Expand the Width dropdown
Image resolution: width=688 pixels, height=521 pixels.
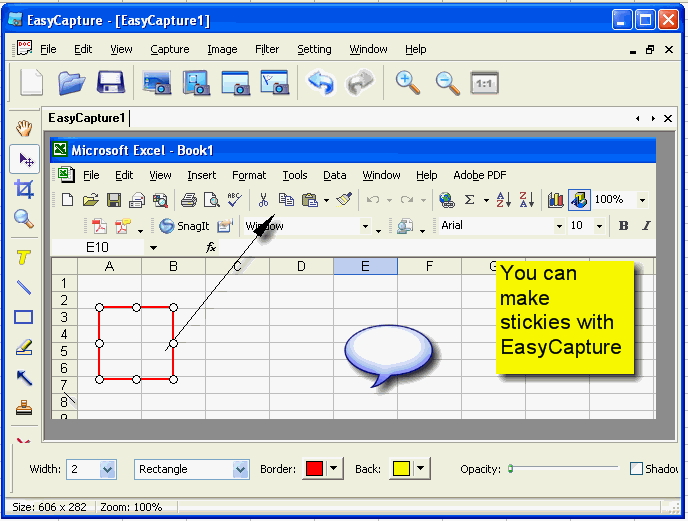108,469
